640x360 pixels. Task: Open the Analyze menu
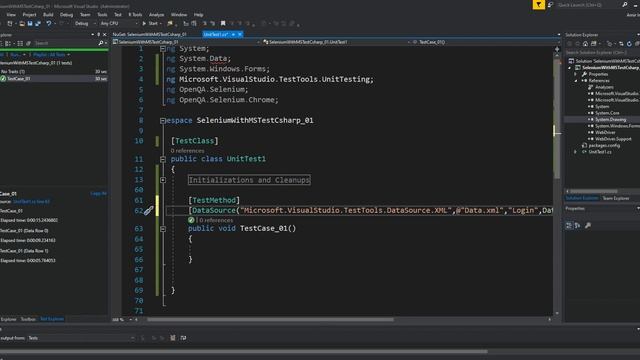(x=156, y=15)
